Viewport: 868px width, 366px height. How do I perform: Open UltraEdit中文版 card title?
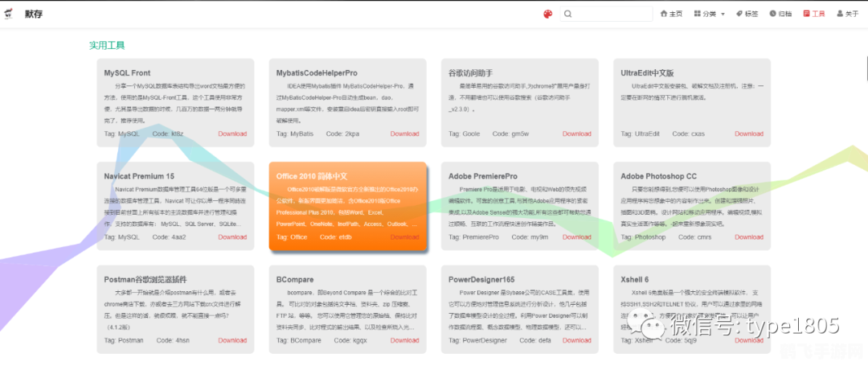point(647,72)
